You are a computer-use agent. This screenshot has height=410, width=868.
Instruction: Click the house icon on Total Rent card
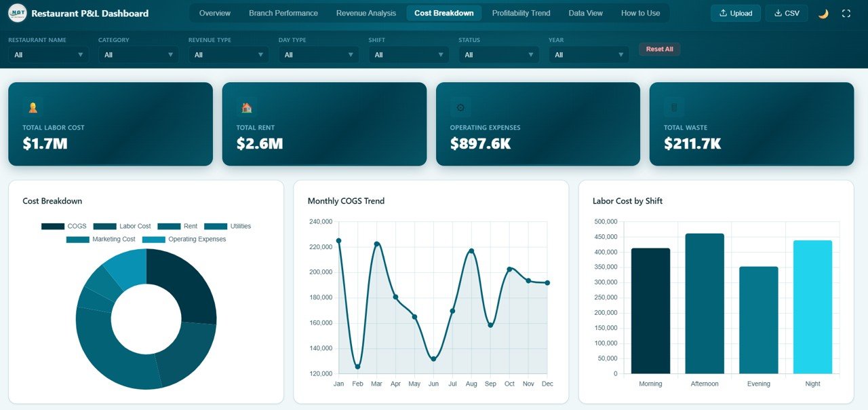pos(246,107)
